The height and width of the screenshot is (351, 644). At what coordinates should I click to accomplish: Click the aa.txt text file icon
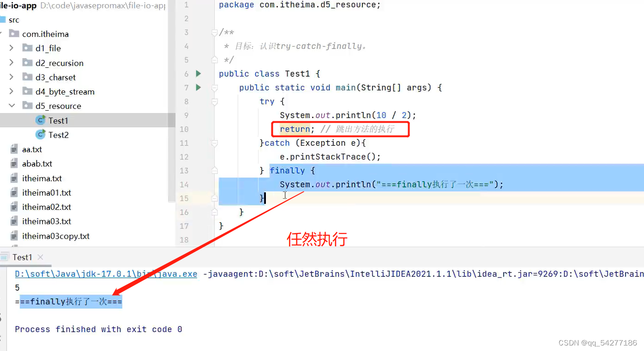click(x=14, y=149)
